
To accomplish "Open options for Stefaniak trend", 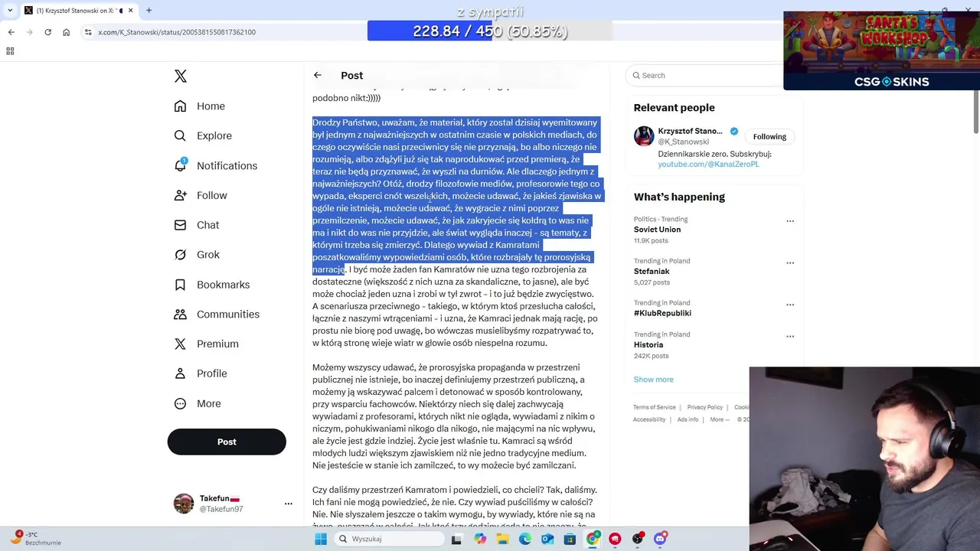I will [790, 263].
